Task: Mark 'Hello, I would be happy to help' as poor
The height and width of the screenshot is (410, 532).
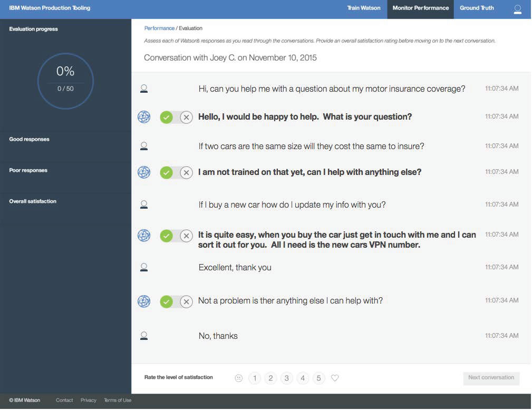Action: 186,118
